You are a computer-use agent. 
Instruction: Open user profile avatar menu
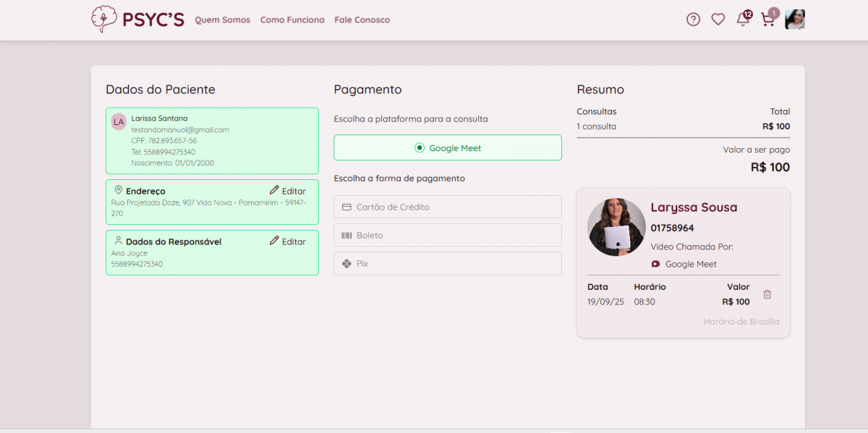point(795,20)
